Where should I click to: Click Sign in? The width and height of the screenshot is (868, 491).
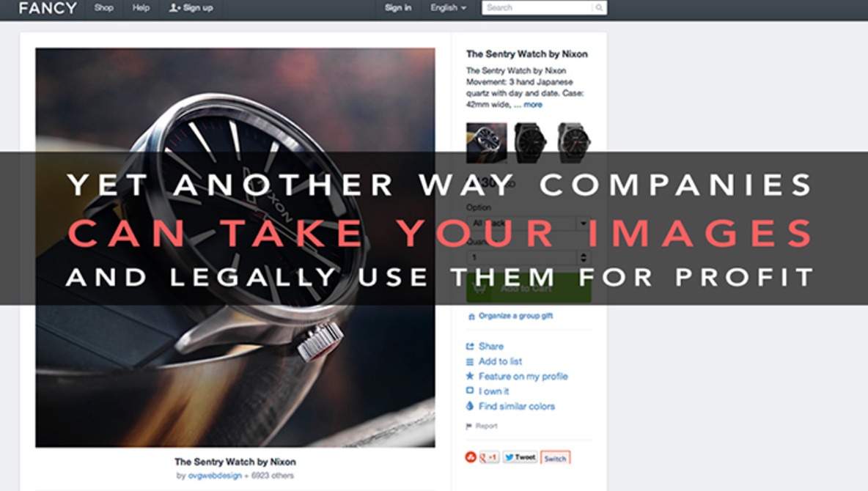(398, 8)
